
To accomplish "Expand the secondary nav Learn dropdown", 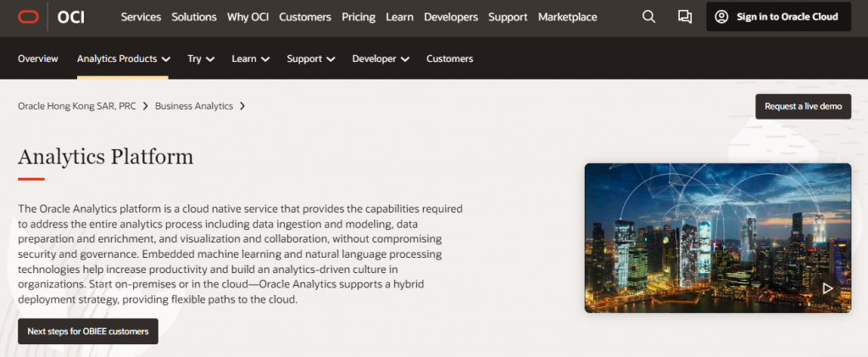I will pos(251,59).
